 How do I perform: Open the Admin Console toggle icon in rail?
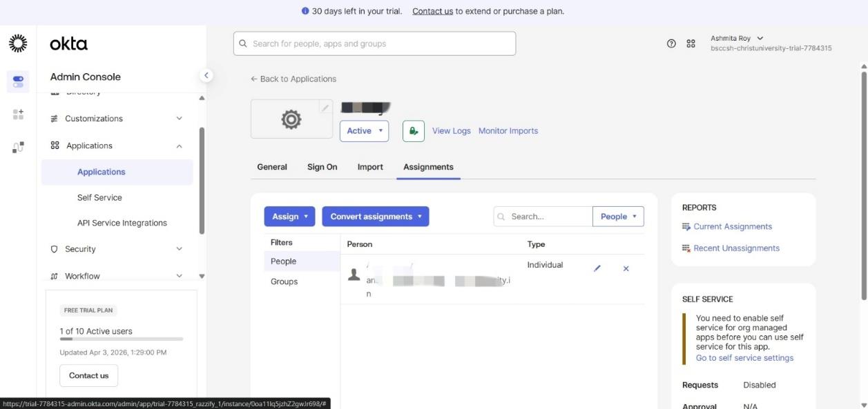18,81
